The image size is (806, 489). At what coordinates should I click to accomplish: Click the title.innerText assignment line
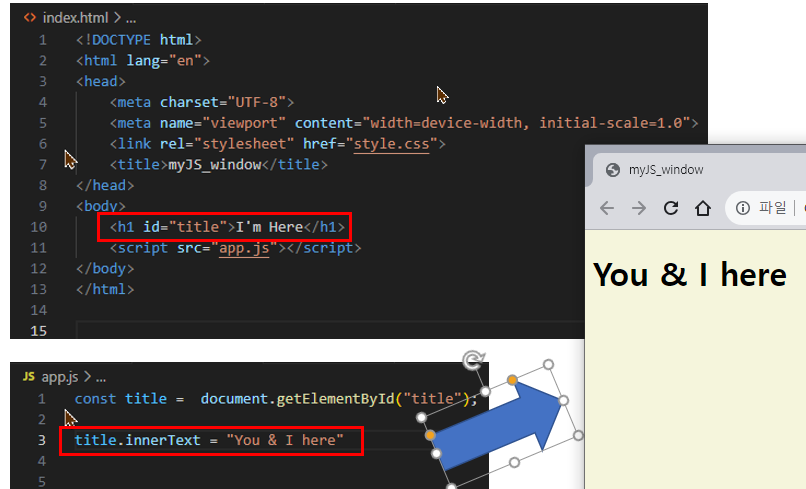[209, 441]
